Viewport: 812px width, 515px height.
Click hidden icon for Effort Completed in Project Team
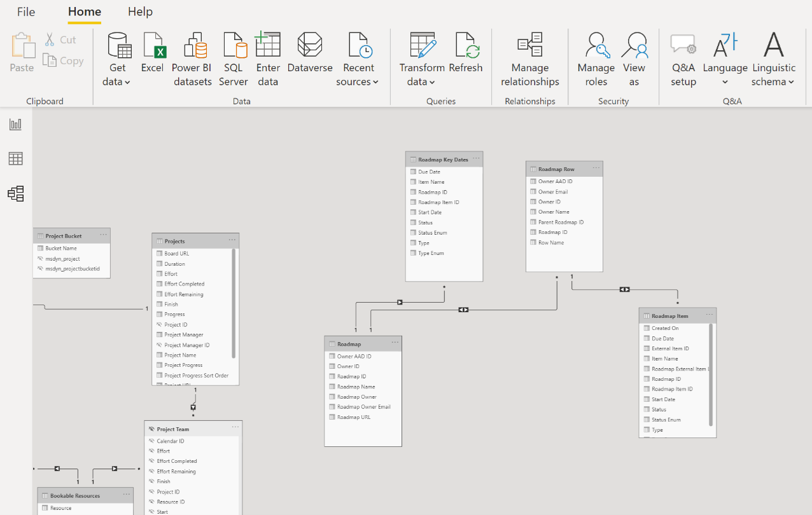(152, 462)
